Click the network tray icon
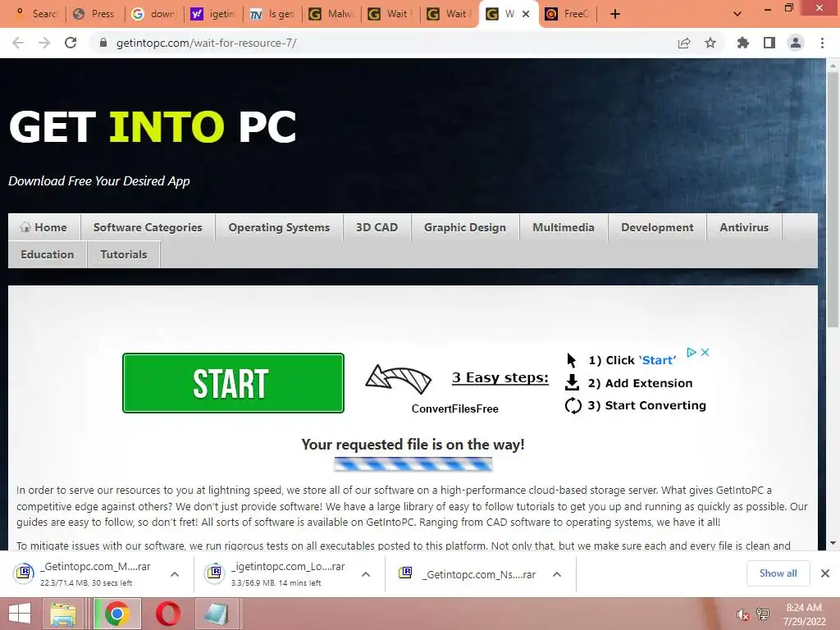This screenshot has width=840, height=630. (x=762, y=614)
